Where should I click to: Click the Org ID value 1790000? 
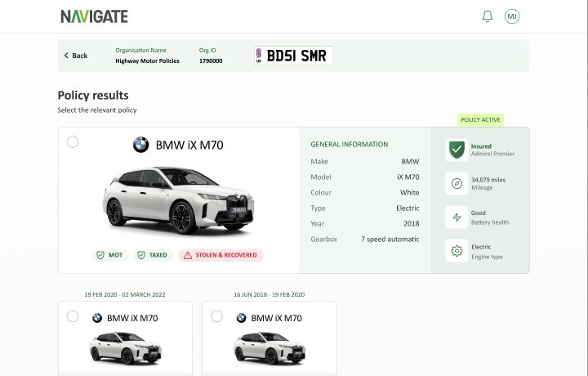(211, 60)
